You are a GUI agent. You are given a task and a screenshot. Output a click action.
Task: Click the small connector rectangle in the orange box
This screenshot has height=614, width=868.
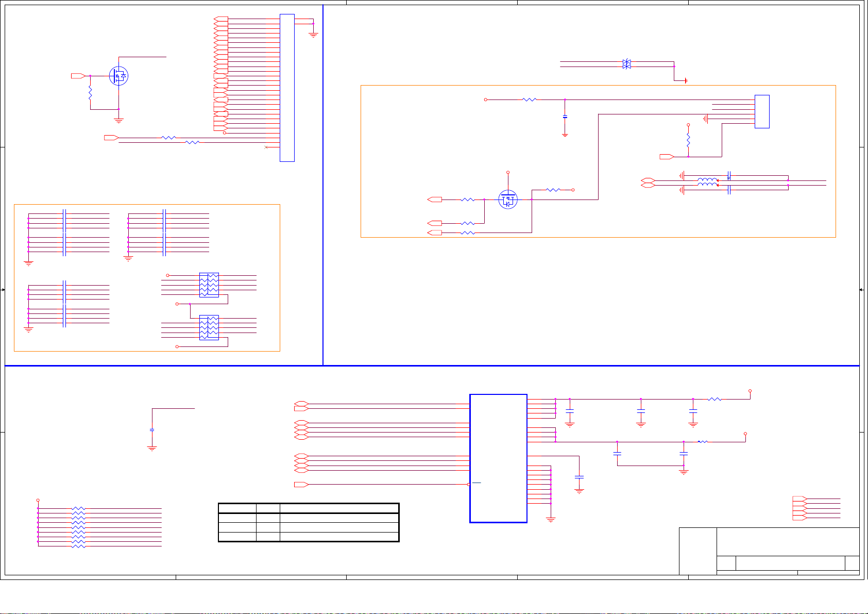tap(762, 111)
